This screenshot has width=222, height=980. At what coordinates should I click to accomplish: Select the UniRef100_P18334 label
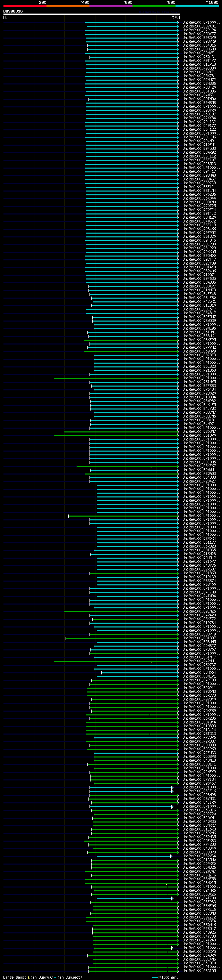pyautogui.click(x=199, y=397)
